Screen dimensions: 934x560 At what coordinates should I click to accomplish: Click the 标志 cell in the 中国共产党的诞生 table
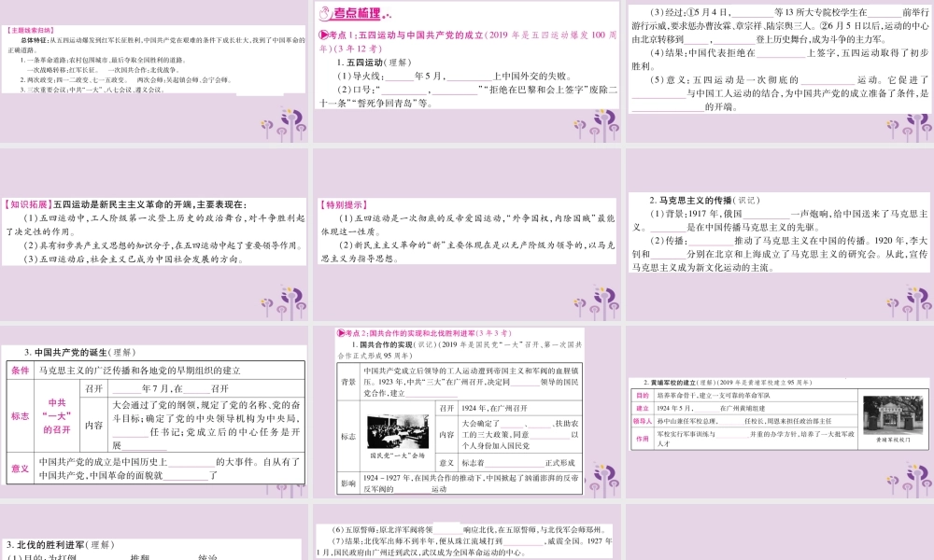coord(21,416)
